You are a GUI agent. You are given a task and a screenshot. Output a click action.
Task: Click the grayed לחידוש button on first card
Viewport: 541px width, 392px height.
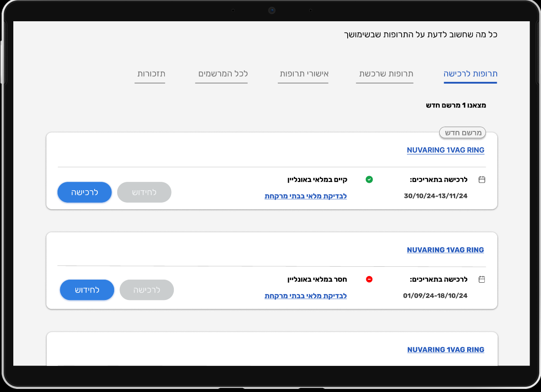(x=144, y=192)
